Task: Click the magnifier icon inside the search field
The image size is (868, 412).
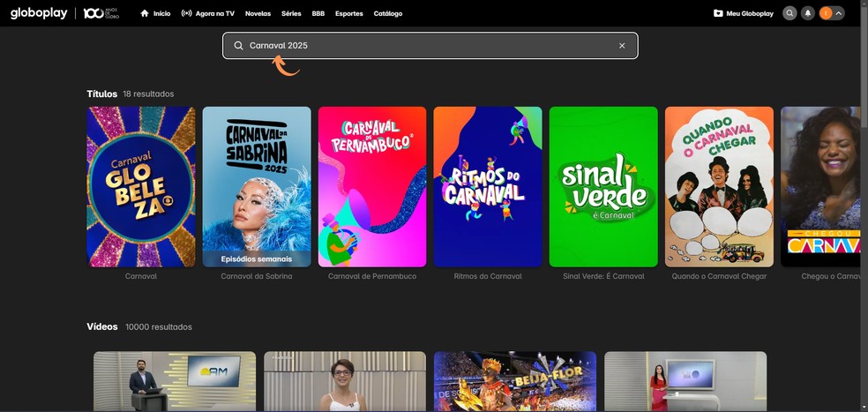Action: click(x=238, y=45)
